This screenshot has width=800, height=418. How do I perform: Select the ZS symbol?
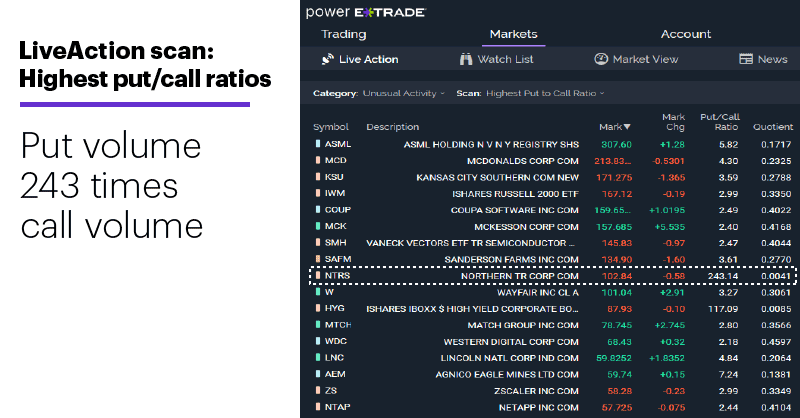coord(331,390)
